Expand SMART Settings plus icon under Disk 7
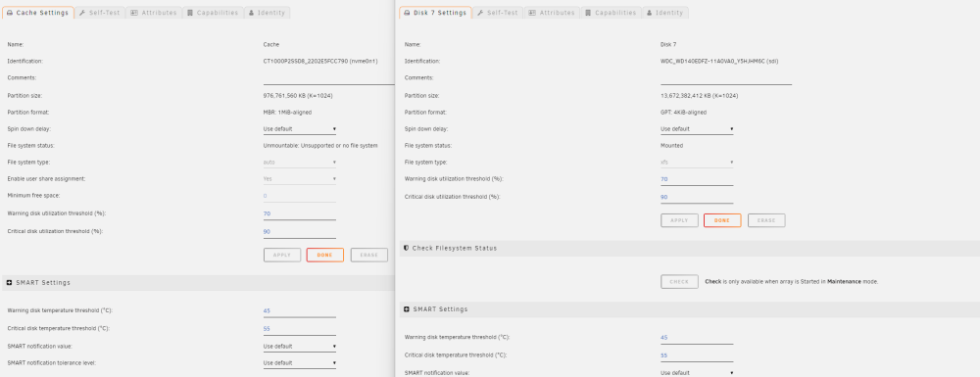The width and height of the screenshot is (980, 377). (x=407, y=309)
